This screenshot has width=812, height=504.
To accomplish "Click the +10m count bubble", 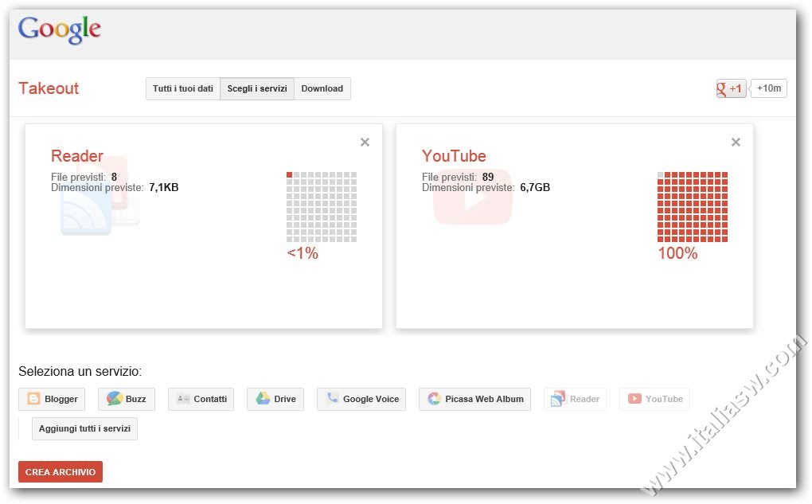I will pos(769,88).
